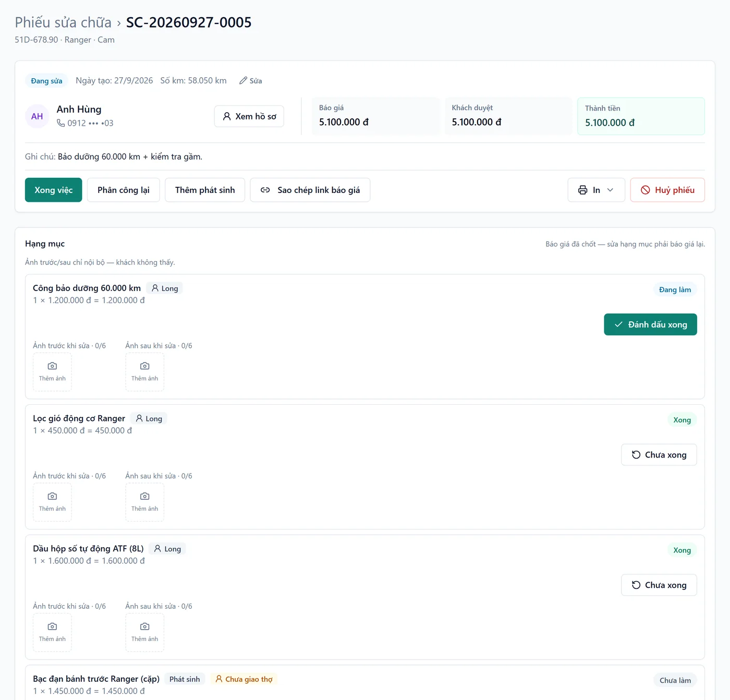
Task: Click the Khách duyệt amount card
Action: coord(508,116)
